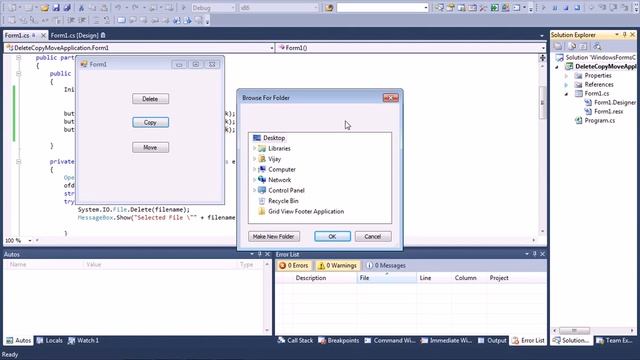Sort Error List by Description column
Viewport: 640px width, 360px height.
click(311, 278)
